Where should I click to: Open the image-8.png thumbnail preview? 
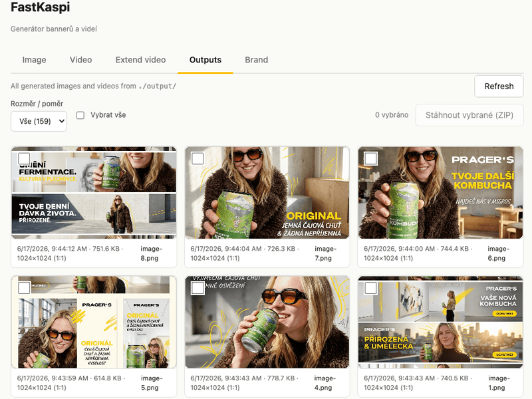pos(94,193)
